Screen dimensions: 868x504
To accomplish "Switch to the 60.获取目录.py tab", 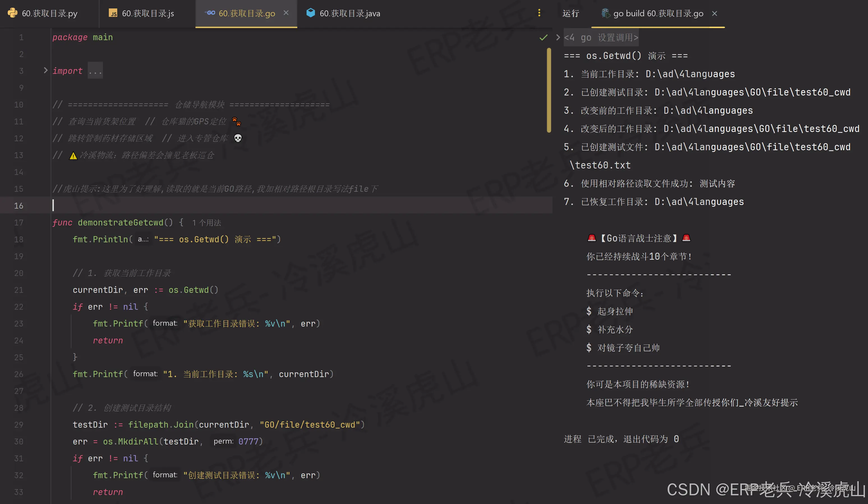I will point(49,13).
